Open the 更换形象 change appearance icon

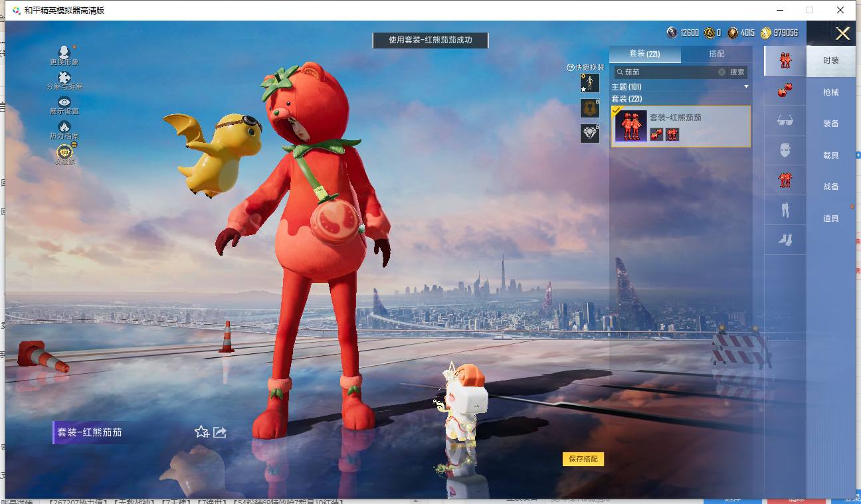click(x=64, y=52)
